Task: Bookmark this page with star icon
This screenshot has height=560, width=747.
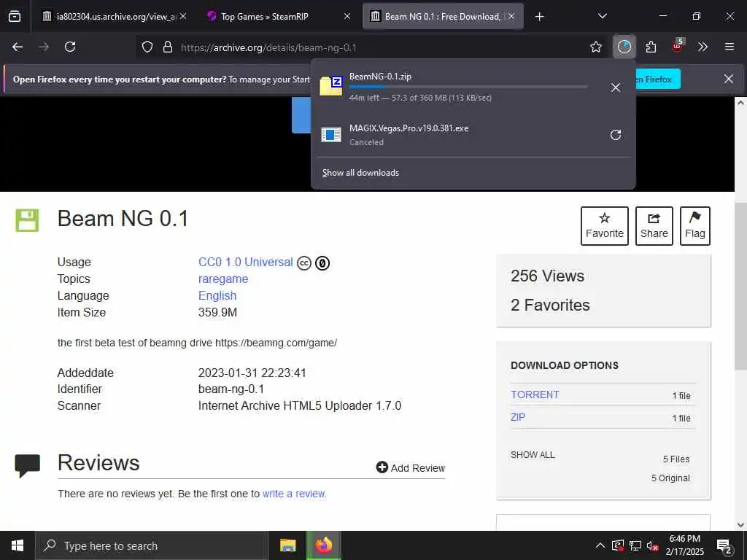Action: (595, 47)
